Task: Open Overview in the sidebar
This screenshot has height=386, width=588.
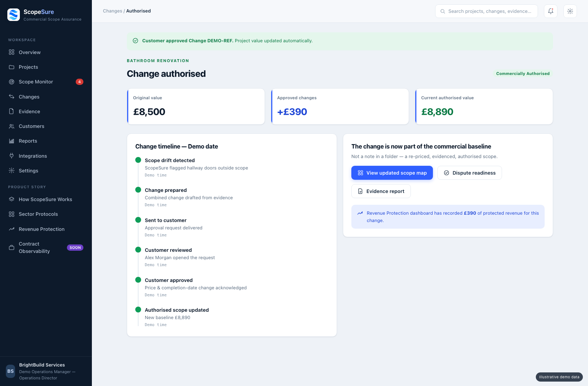Action: [46, 52]
